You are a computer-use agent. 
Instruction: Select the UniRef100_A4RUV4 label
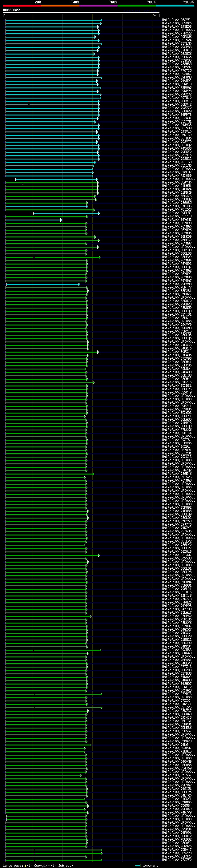click(x=176, y=189)
